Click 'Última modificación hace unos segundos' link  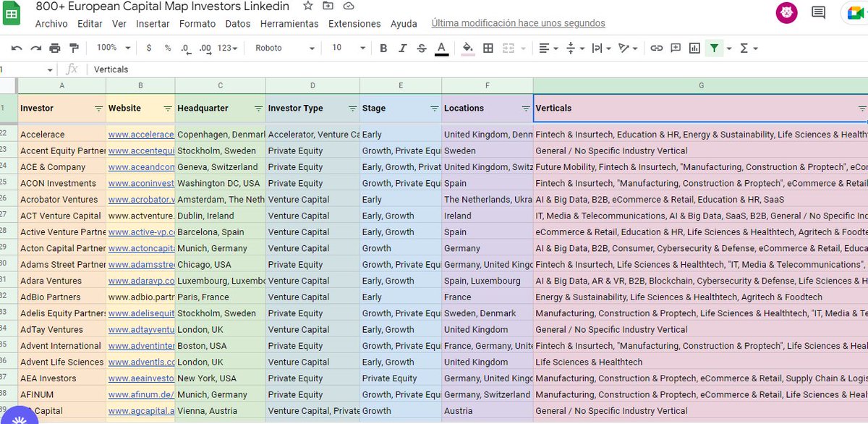pyautogui.click(x=518, y=23)
